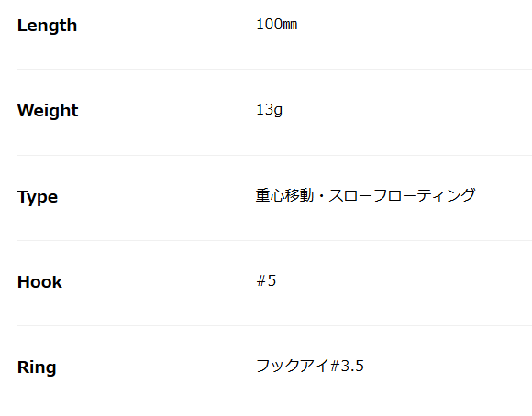Image resolution: width=532 pixels, height=416 pixels.
Task: Click the フックアイ word in Ring value
Action: (x=293, y=366)
